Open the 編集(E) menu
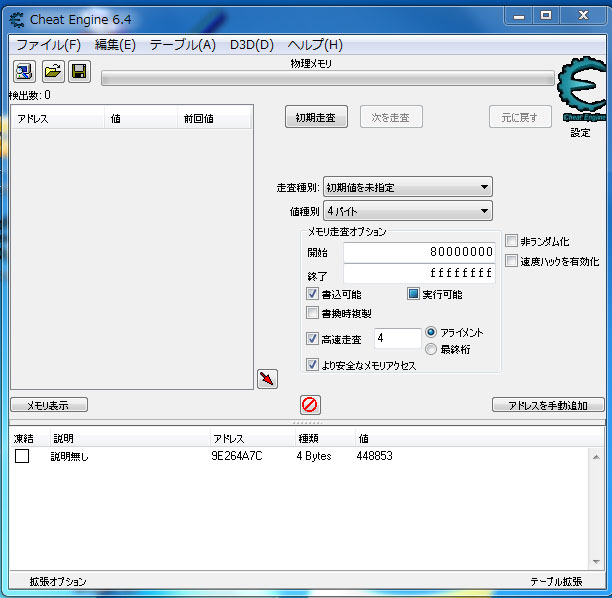 coord(115,45)
